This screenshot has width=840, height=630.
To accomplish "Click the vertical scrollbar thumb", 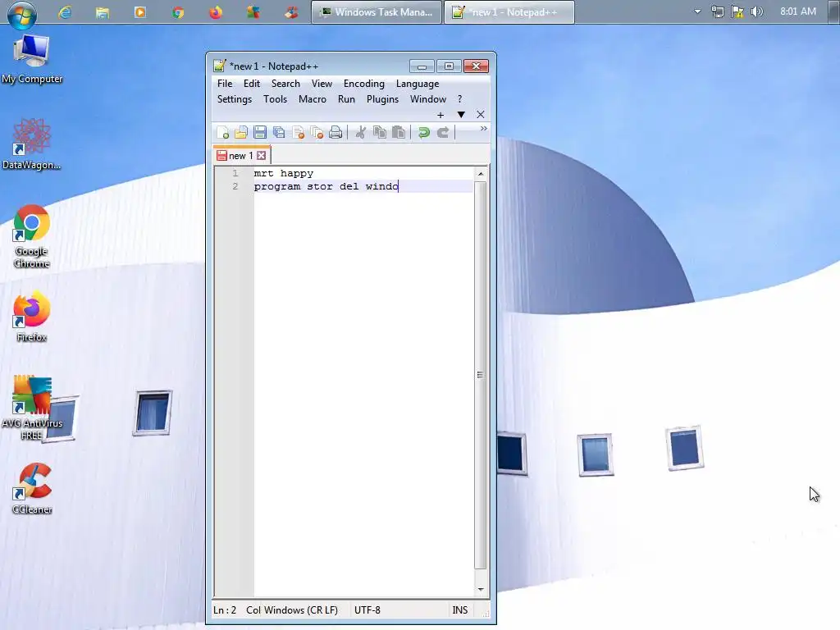I will pos(481,375).
